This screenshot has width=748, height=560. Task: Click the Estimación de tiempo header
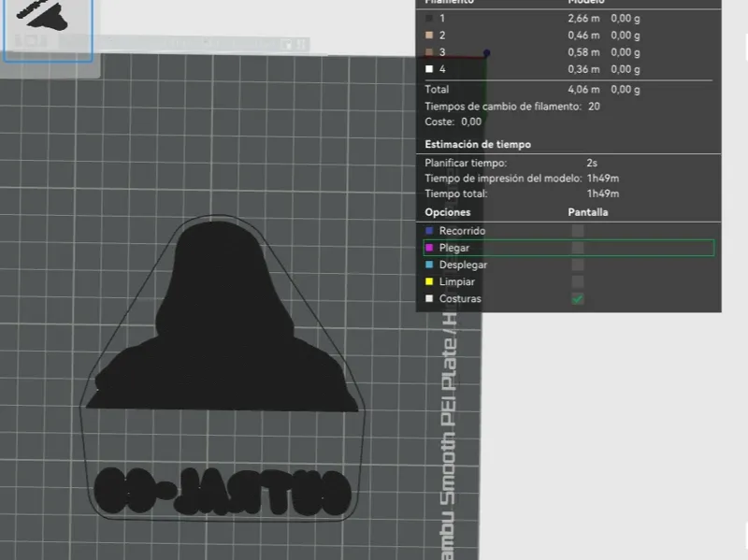point(478,144)
